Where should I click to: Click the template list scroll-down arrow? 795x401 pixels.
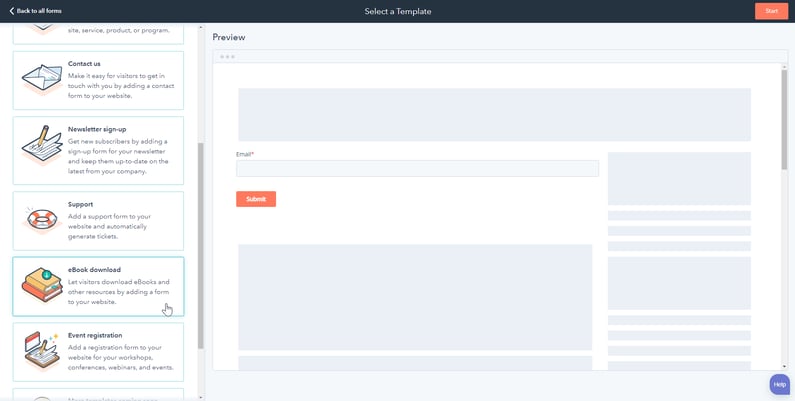[201, 397]
